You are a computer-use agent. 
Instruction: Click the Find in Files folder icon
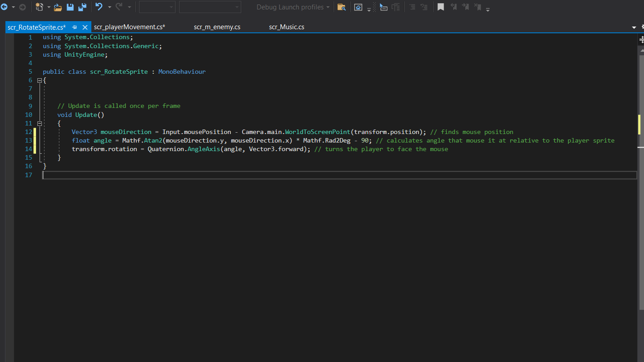[x=342, y=7]
